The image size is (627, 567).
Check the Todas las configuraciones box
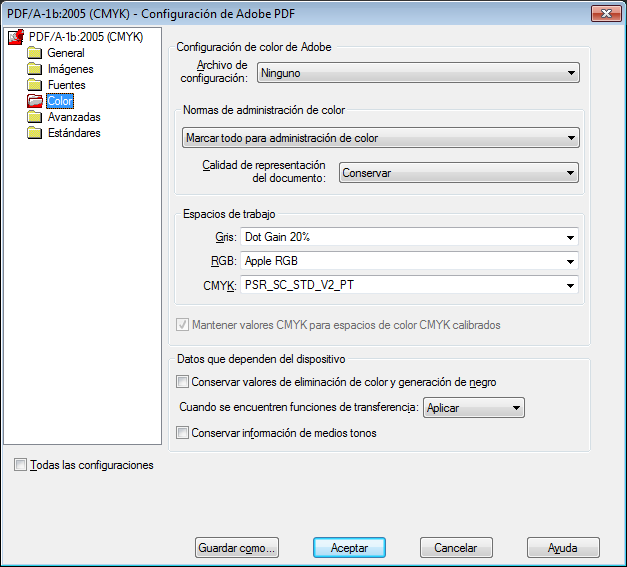21,465
